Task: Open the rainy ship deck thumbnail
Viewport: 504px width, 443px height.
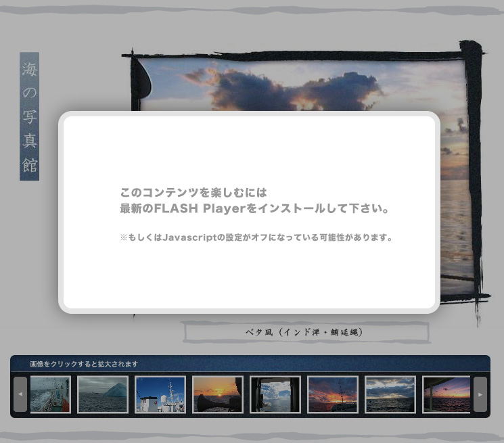Action: 51,394
